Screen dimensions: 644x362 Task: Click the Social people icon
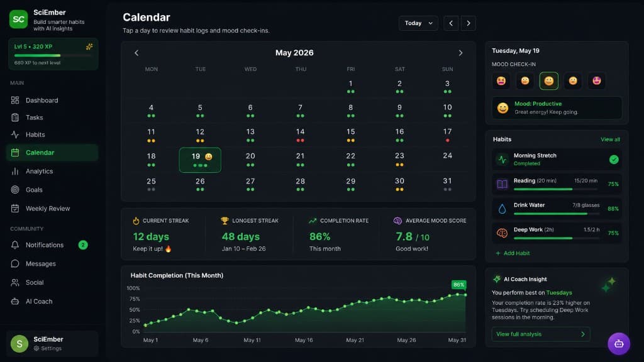tap(15, 282)
